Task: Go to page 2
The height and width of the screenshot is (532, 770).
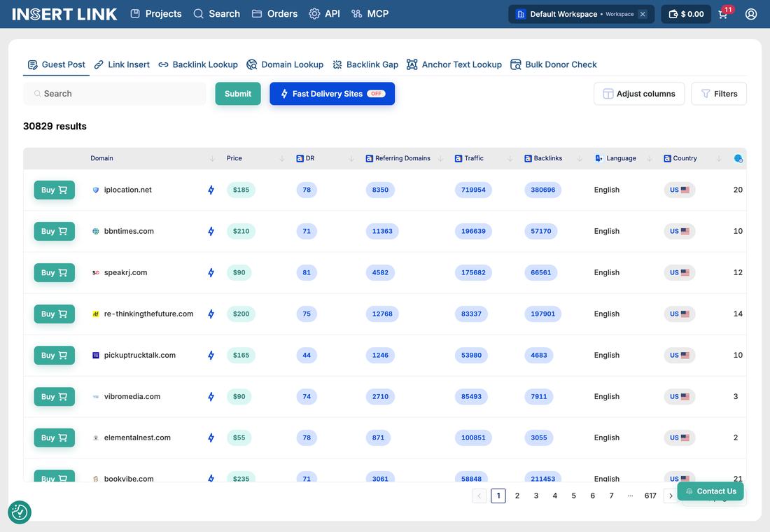Action: 517,496
